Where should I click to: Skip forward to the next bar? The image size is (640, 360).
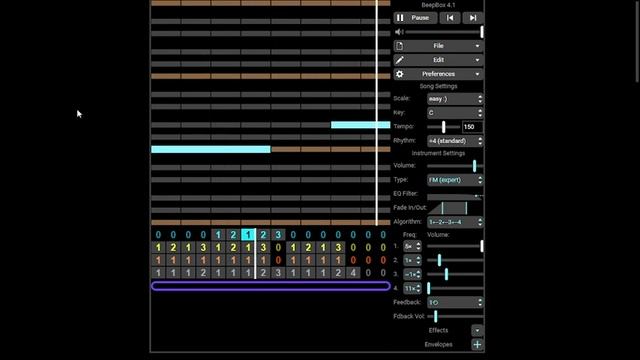click(473, 18)
